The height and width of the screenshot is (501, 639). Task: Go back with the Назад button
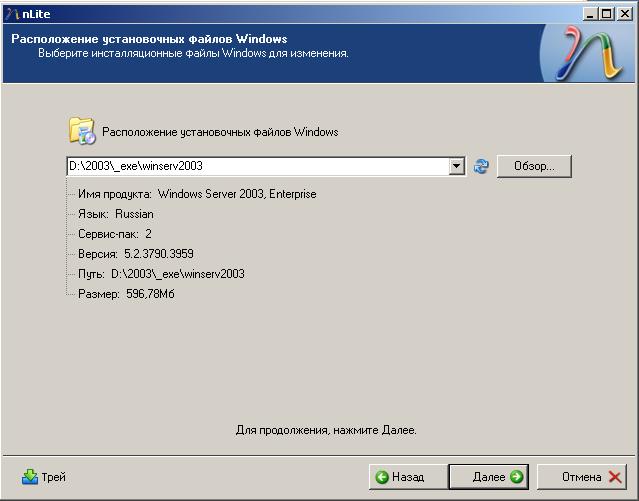(x=408, y=477)
